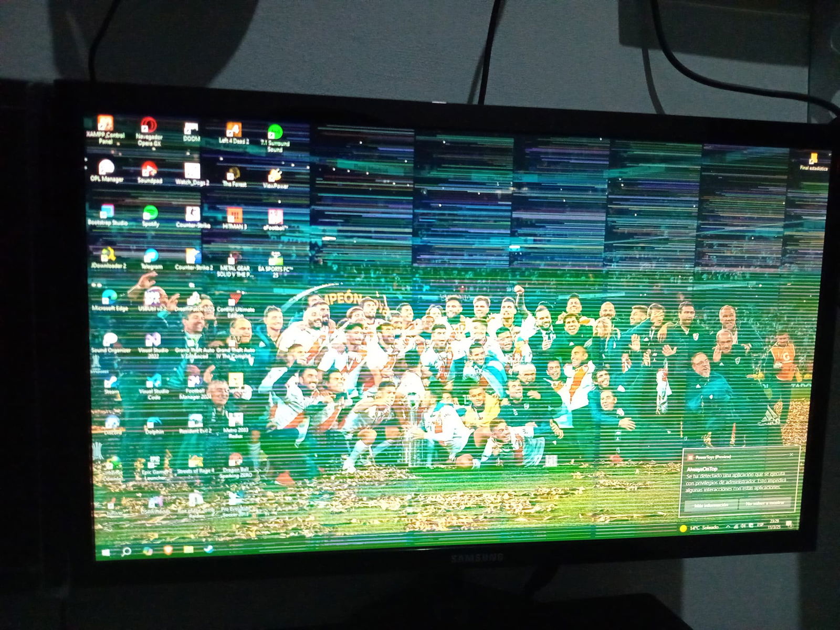Image resolution: width=840 pixels, height=630 pixels.
Task: Click the taskbar search magnifier
Action: 127,551
